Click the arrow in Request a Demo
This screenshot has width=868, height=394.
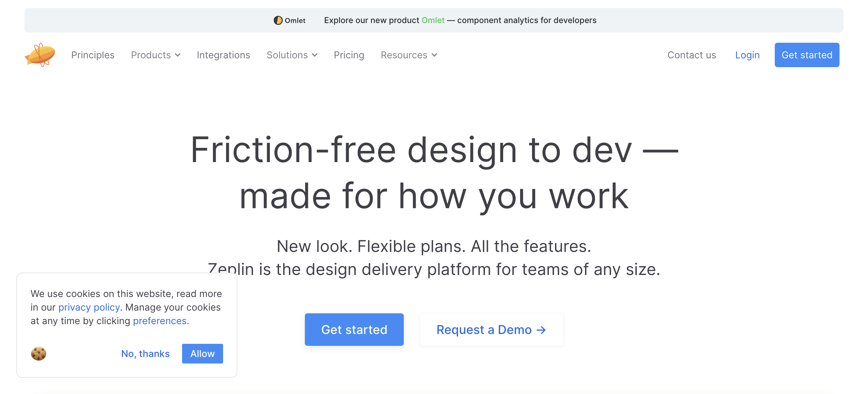(541, 330)
